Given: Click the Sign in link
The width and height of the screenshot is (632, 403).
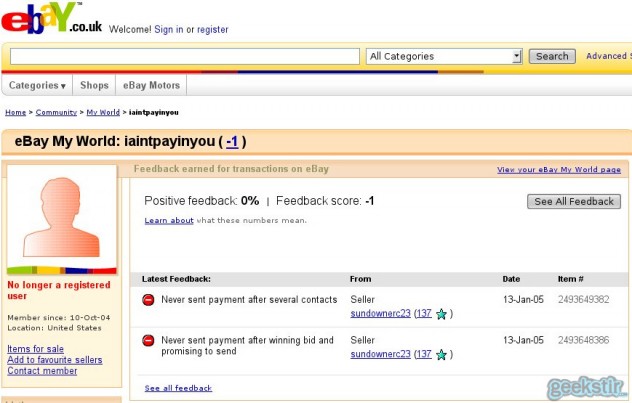Looking at the screenshot, I should pos(168,29).
